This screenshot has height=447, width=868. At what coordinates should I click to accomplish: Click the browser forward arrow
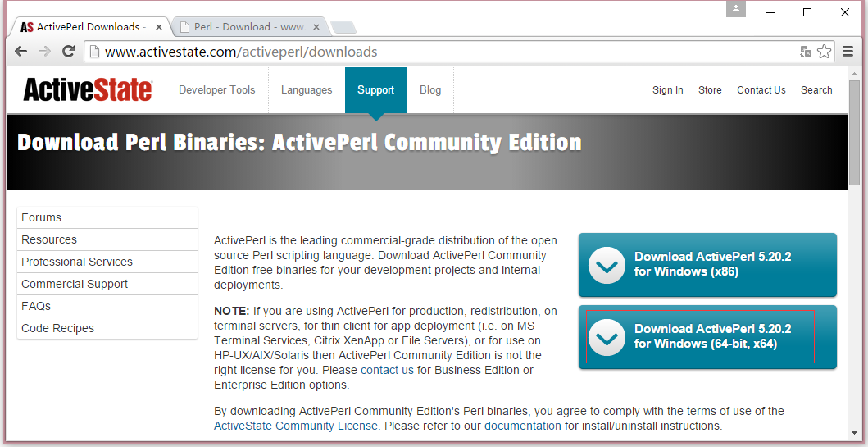[x=44, y=52]
